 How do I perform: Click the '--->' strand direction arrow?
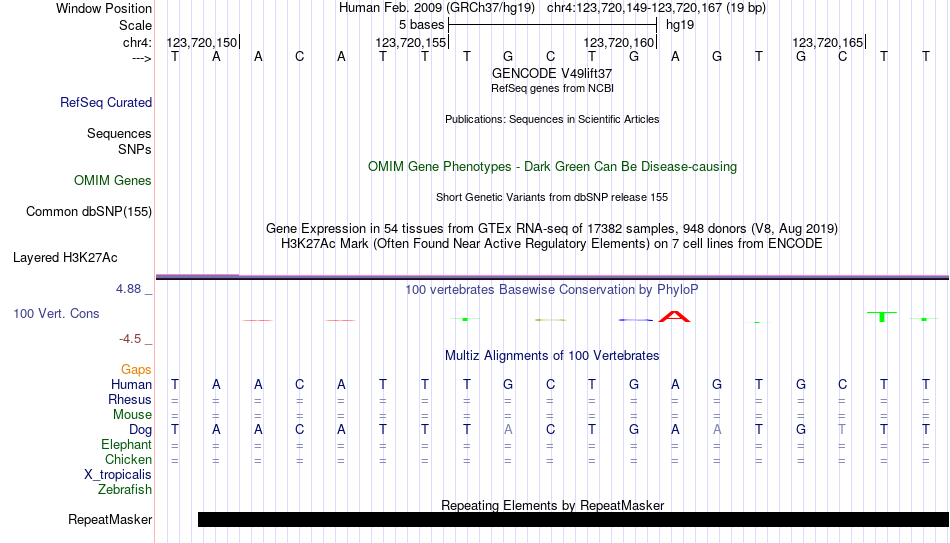click(x=141, y=58)
